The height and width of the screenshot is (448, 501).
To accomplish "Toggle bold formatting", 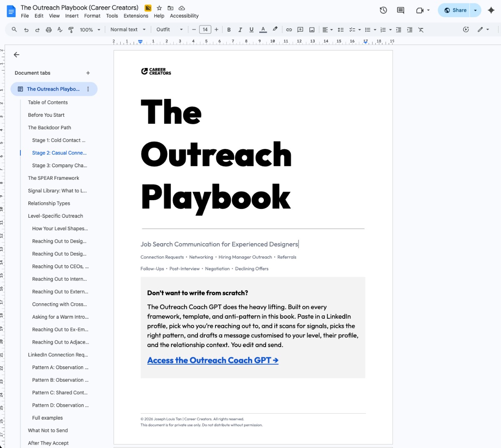I will point(229,30).
